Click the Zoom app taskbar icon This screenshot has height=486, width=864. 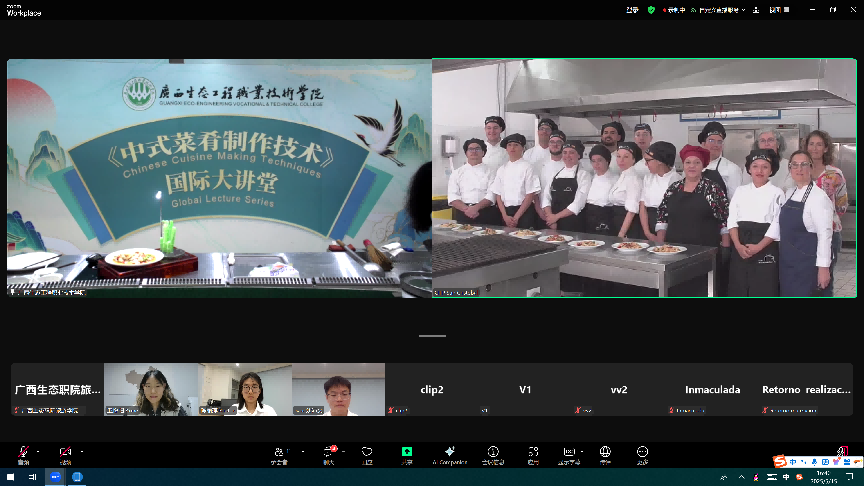[55, 477]
